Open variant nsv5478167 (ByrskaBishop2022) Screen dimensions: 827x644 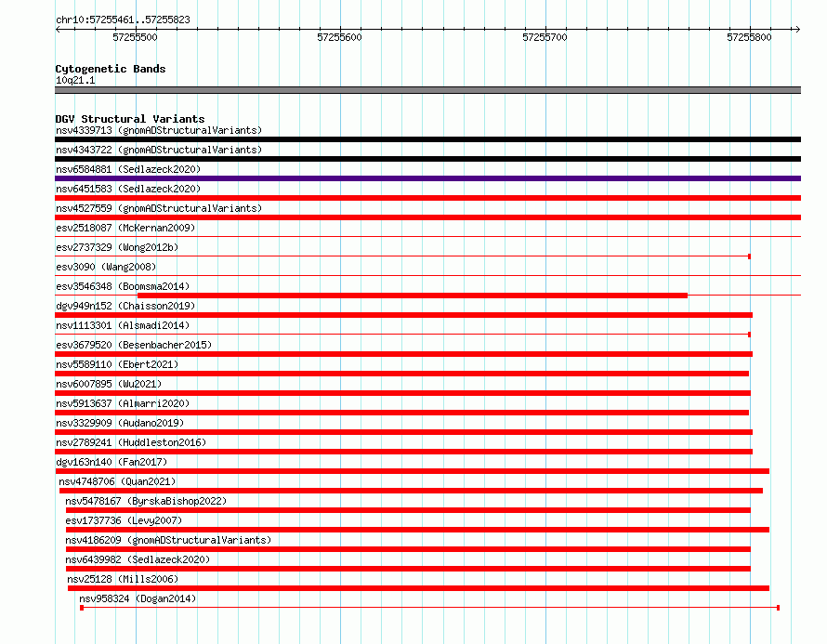[x=146, y=501]
